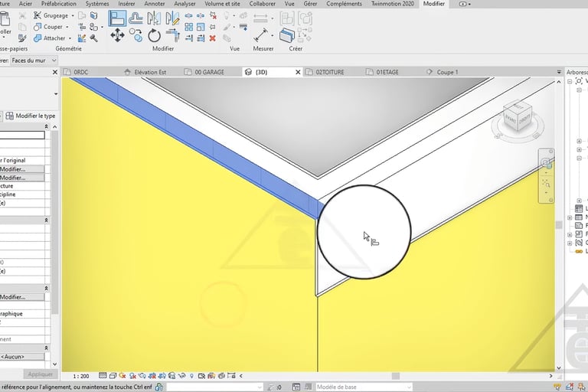
Task: Switch to the 0RDC view tab
Action: click(80, 72)
